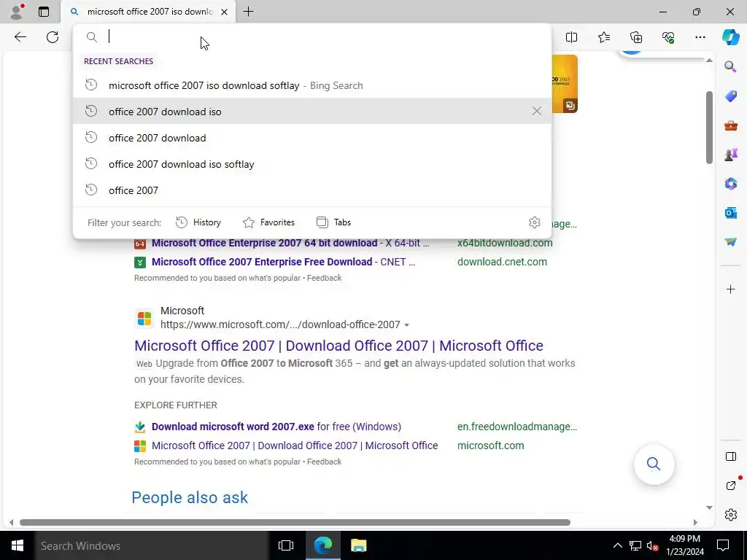
Task: Open Collections icon in toolbar
Action: [636, 37]
